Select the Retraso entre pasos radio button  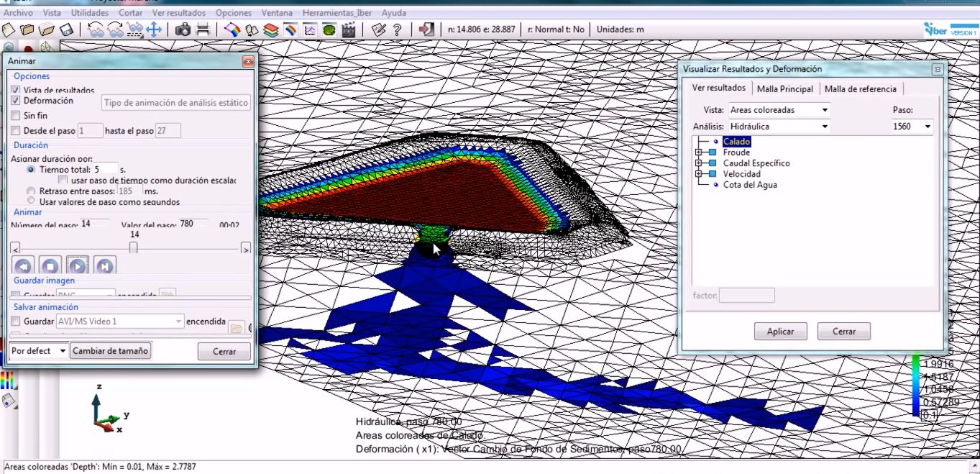[x=31, y=191]
